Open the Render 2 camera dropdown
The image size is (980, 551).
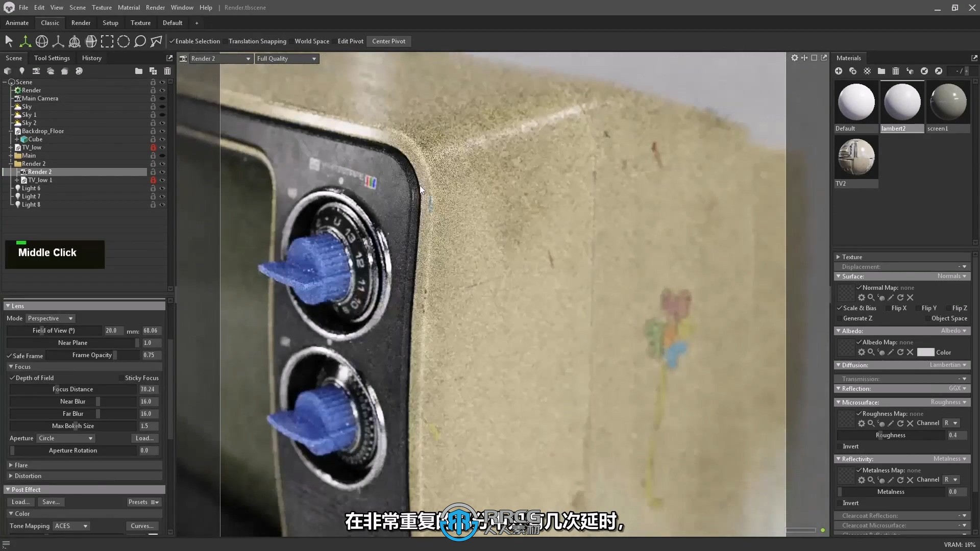pyautogui.click(x=220, y=59)
